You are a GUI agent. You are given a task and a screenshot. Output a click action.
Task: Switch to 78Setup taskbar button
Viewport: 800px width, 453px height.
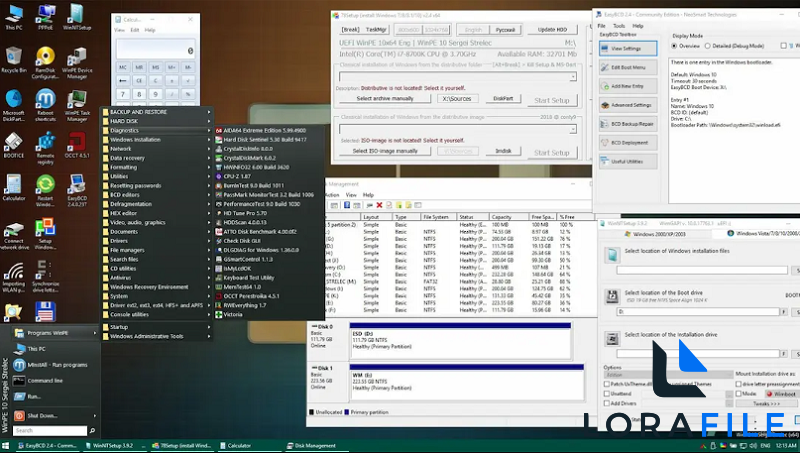(x=182, y=445)
